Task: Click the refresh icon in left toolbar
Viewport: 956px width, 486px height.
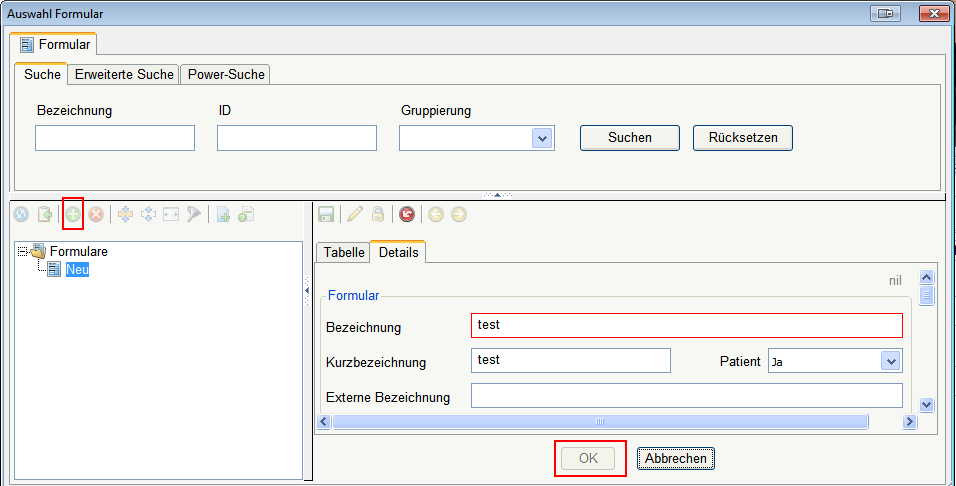Action: click(21, 214)
